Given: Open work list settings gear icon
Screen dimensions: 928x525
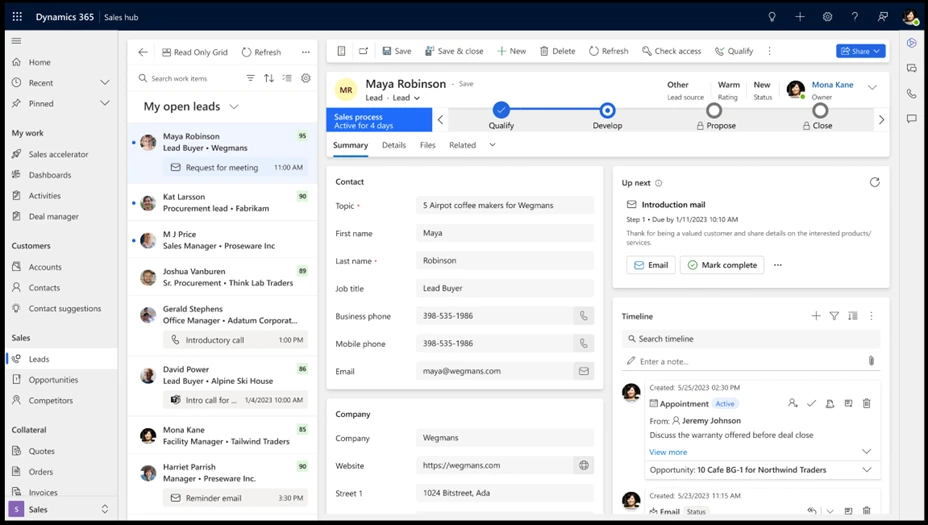Looking at the screenshot, I should 305,78.
